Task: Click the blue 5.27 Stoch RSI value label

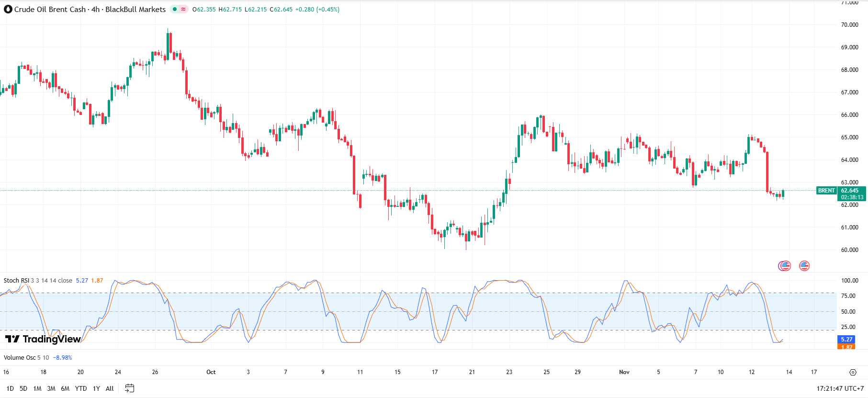Action: [x=846, y=340]
